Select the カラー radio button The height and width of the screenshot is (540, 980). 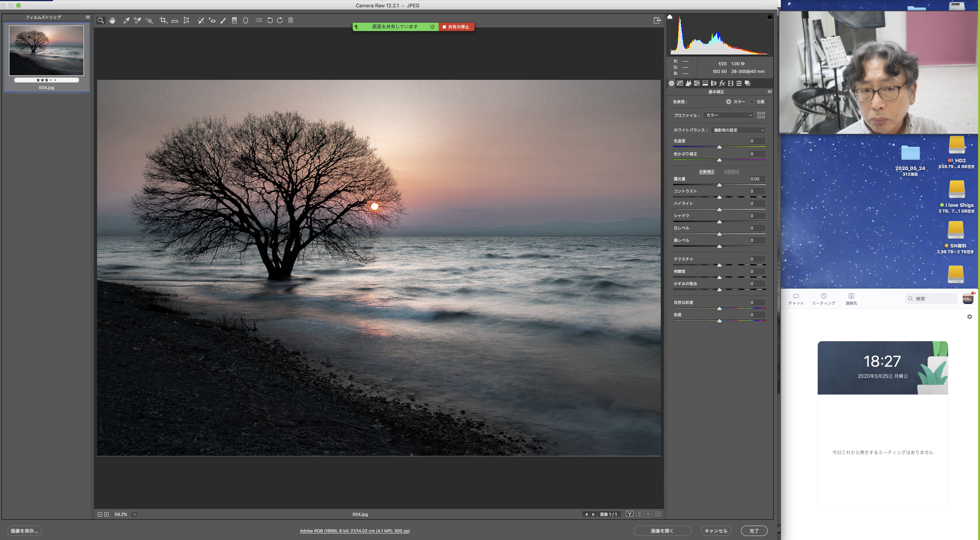(728, 102)
